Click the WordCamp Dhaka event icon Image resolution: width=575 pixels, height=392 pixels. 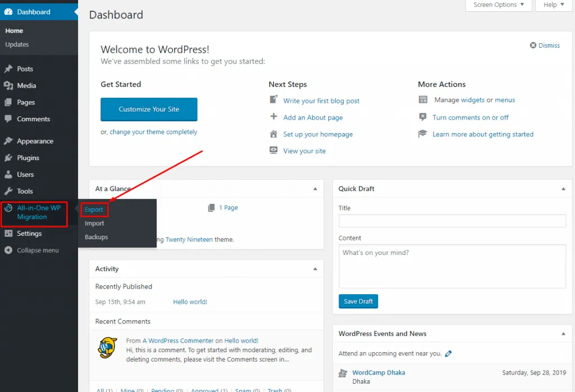tap(343, 373)
